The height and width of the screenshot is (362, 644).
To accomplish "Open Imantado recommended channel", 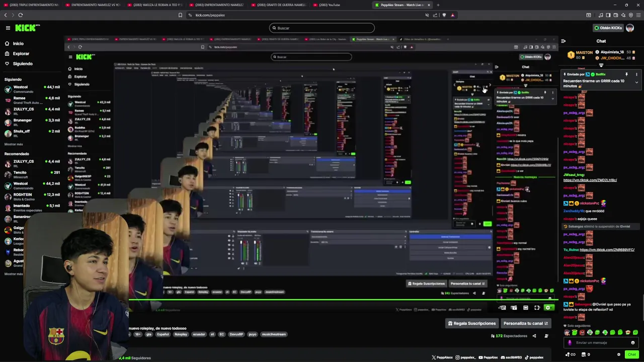I will point(32,208).
